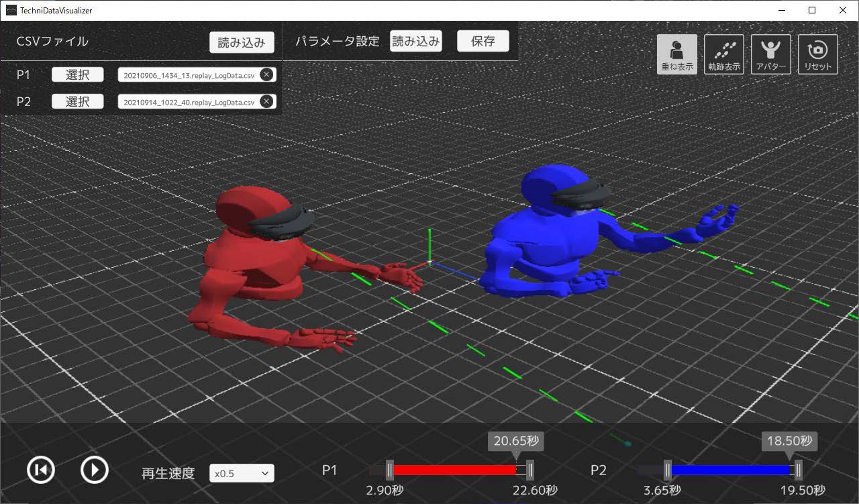Click the 保存 save button
This screenshot has width=859, height=504.
(483, 41)
